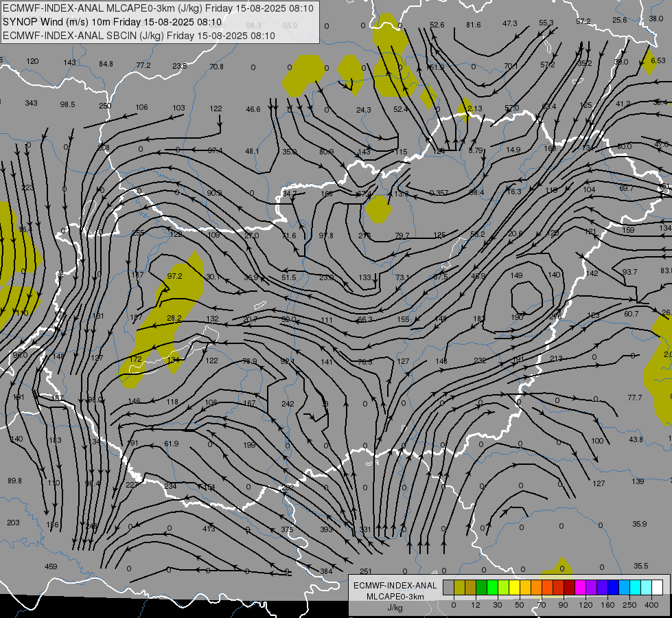The width and height of the screenshot is (672, 618).
Task: Click the map value 25.6
Action: [620, 20]
